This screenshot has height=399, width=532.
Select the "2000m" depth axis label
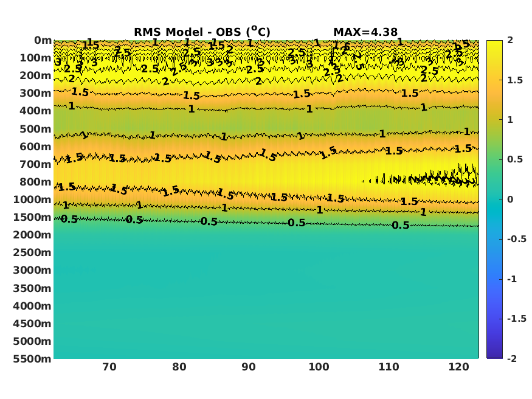coord(32,235)
